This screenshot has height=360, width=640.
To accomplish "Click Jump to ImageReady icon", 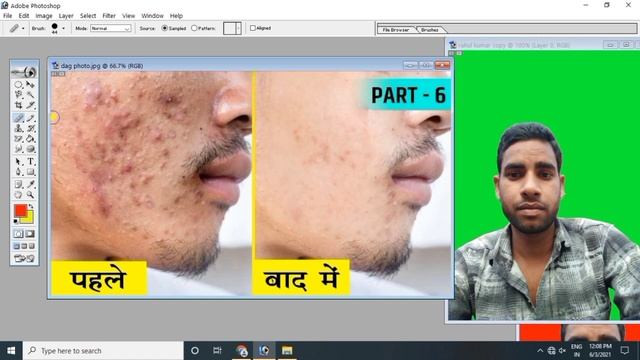I will point(24,258).
